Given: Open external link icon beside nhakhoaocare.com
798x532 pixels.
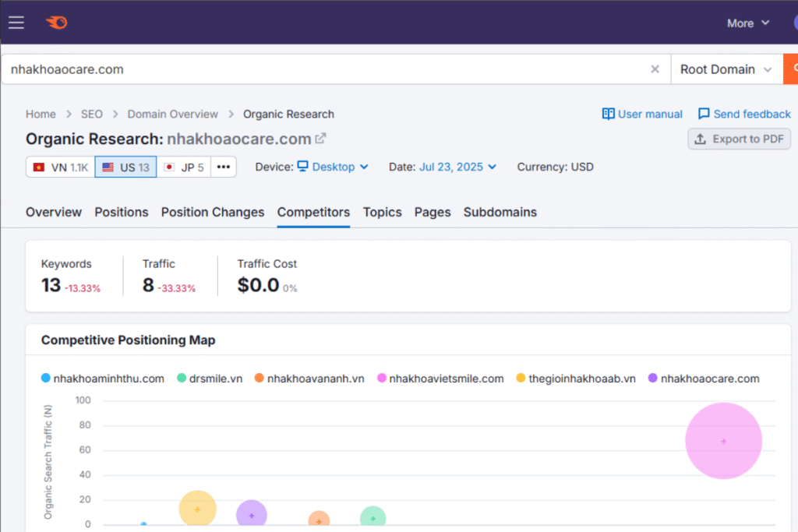Looking at the screenshot, I should 320,139.
